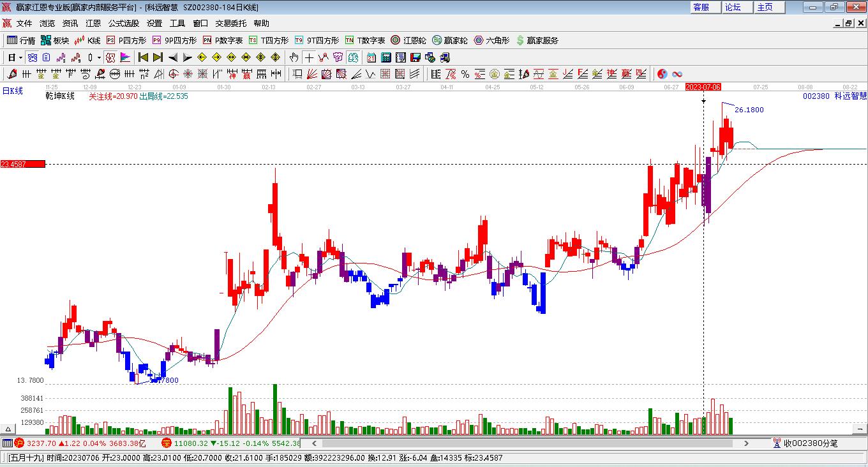Click the 002380 科远智慧 stock name

[x=835, y=96]
